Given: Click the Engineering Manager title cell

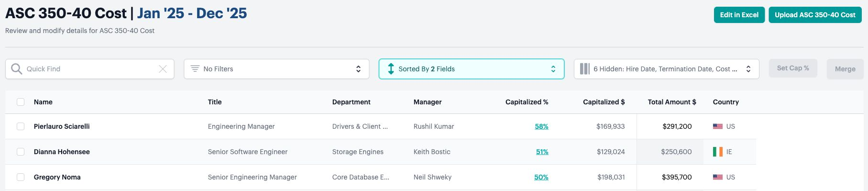Looking at the screenshot, I should tap(242, 126).
